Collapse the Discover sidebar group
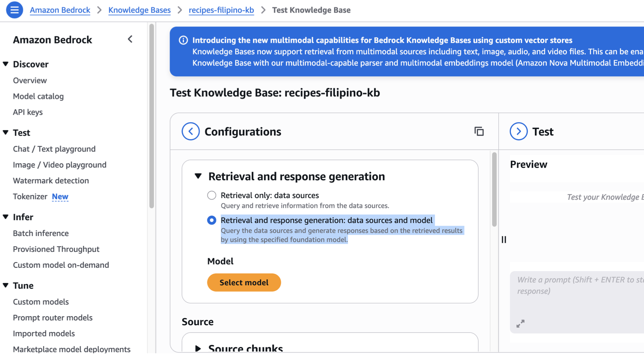 (x=6, y=64)
